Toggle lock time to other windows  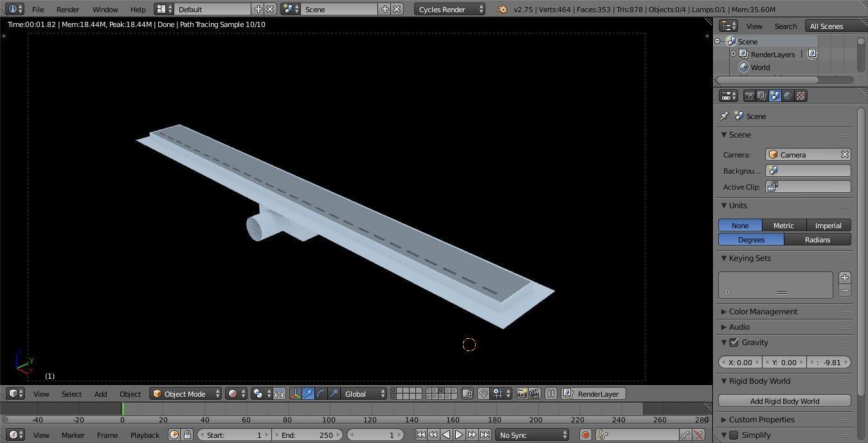tap(187, 435)
